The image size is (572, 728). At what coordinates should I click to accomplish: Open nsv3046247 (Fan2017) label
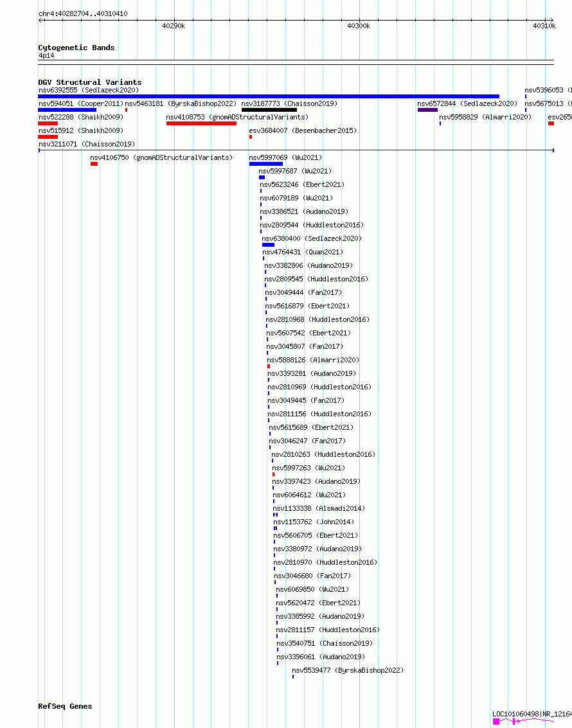[308, 440]
